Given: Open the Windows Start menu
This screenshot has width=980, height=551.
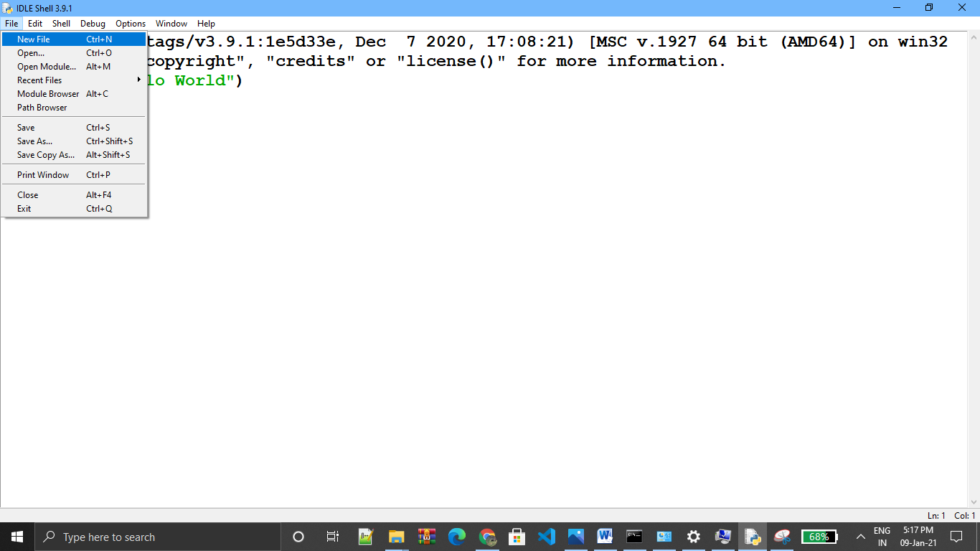Looking at the screenshot, I should pyautogui.click(x=17, y=537).
